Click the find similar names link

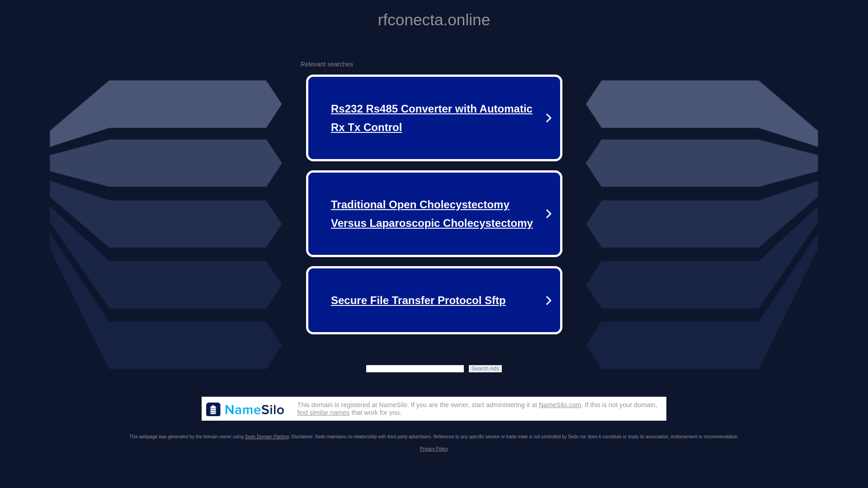click(x=323, y=413)
